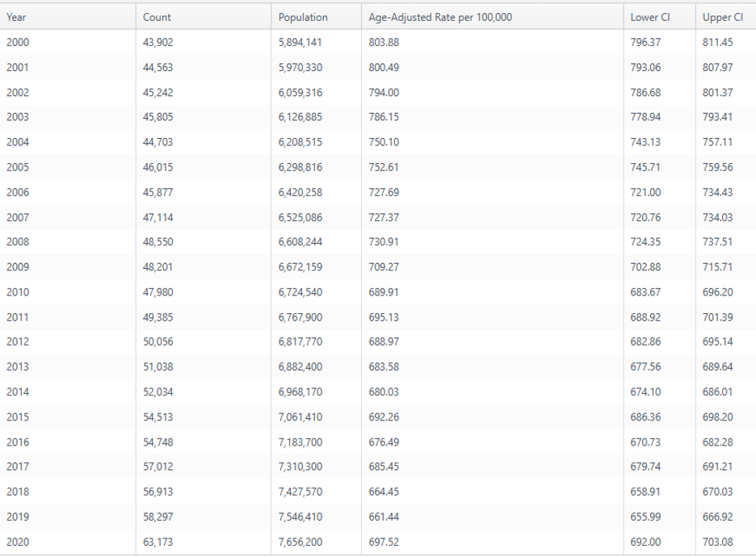Image resolution: width=756 pixels, height=557 pixels.
Task: Select population value 5,970,330
Action: tap(300, 68)
